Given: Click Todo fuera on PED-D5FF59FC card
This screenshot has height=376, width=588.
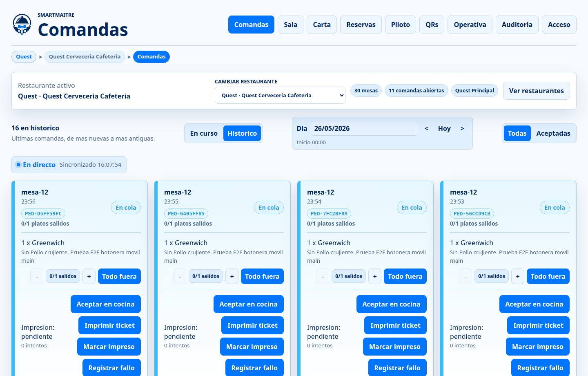Looking at the screenshot, I should click(119, 276).
